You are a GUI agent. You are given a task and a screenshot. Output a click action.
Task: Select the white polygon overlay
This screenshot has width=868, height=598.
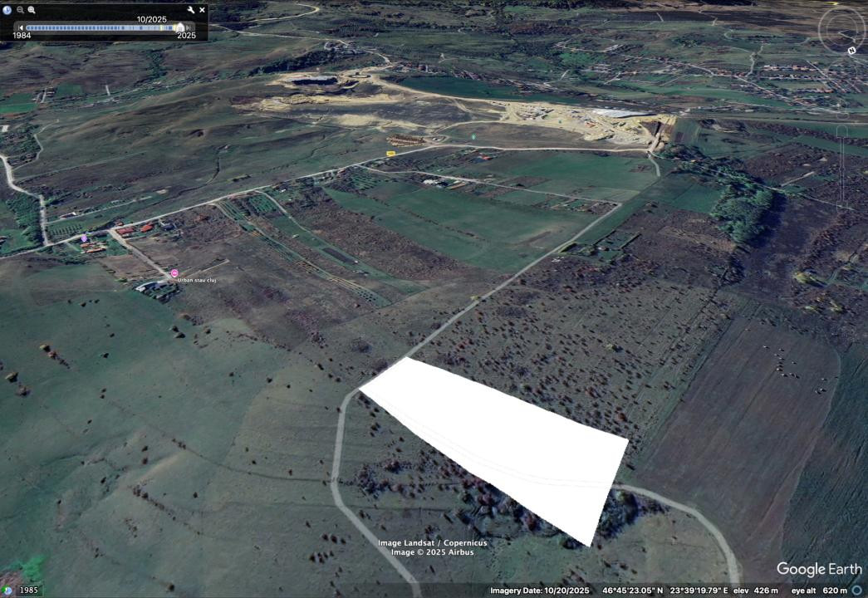pos(498,432)
